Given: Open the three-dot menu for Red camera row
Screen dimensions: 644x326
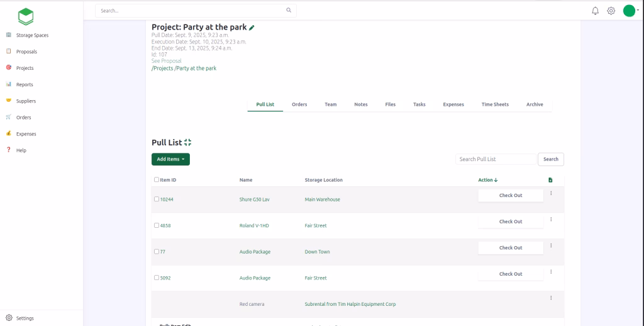Looking at the screenshot, I should (551, 298).
